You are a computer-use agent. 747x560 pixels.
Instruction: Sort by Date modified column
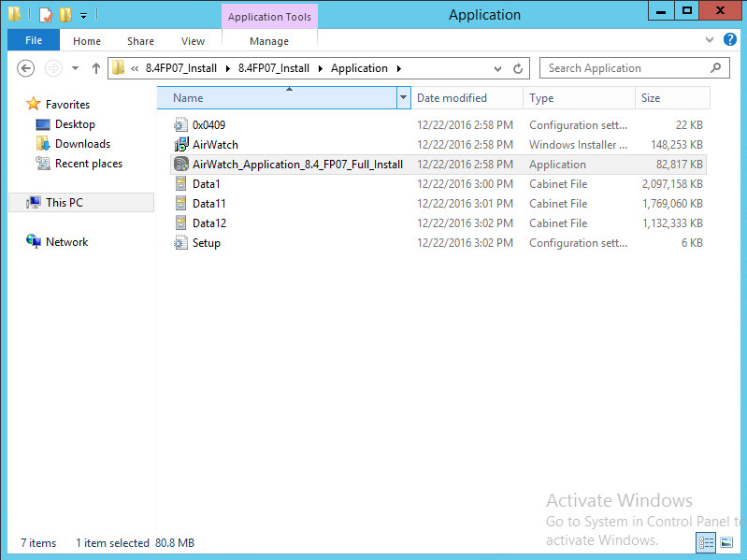(x=467, y=97)
